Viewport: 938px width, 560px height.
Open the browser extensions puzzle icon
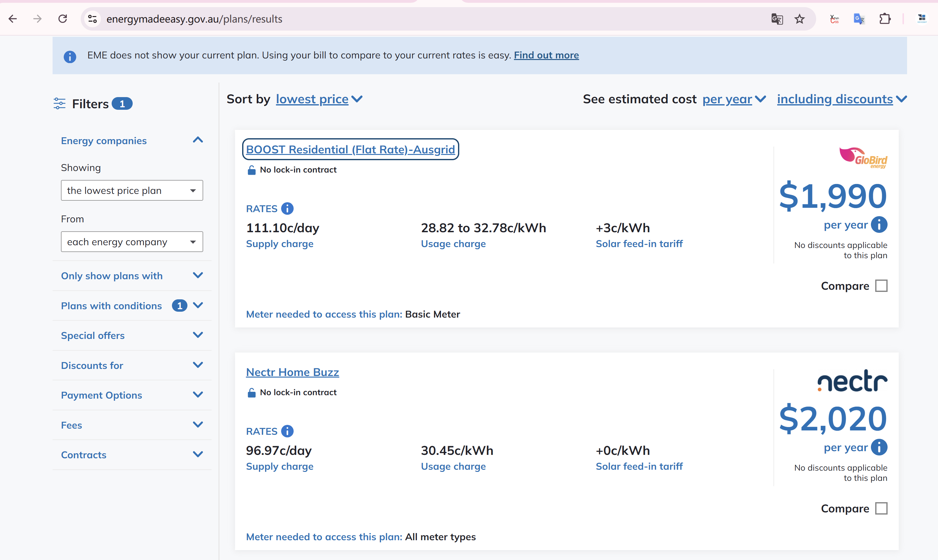click(x=885, y=19)
